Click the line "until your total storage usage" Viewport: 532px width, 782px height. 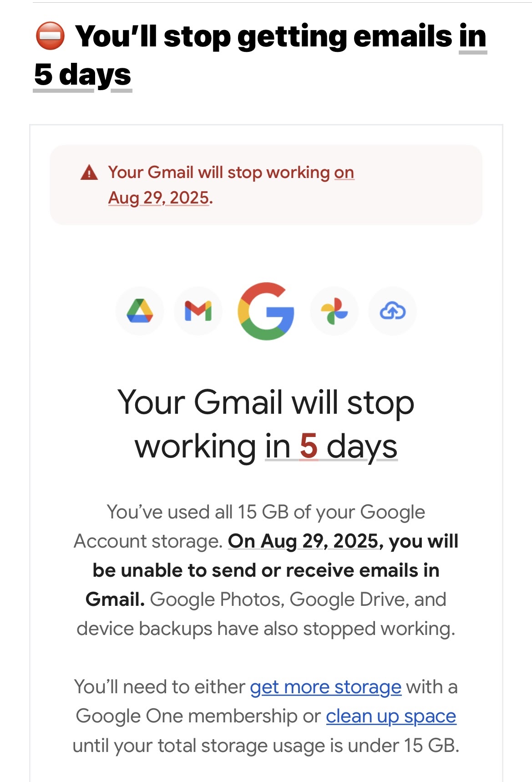(266, 746)
